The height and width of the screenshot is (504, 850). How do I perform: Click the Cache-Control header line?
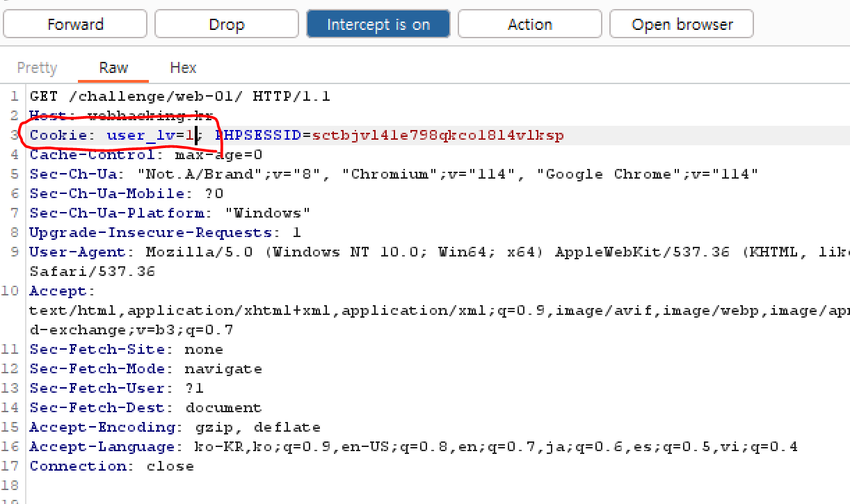[146, 154]
